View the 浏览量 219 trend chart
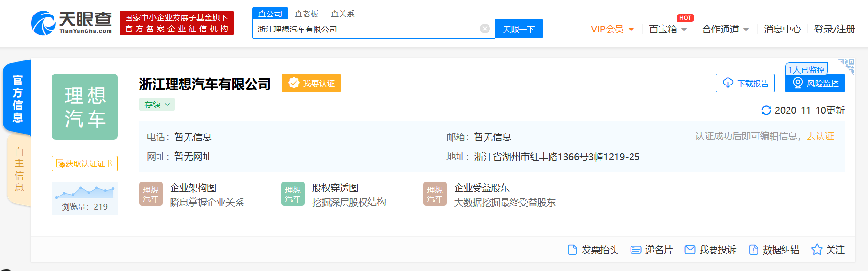Image resolution: width=868 pixels, height=271 pixels. [x=85, y=198]
